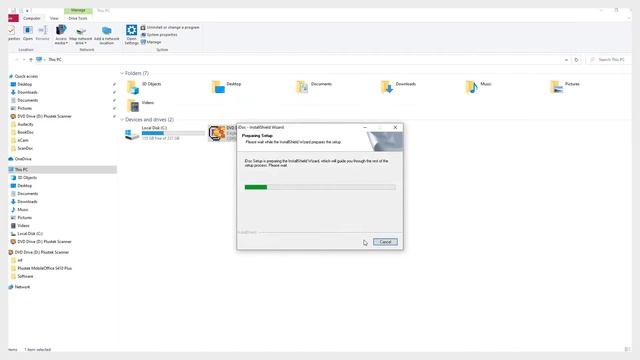Click Cancel in the InstallShield Wizard
640x360 pixels.
(x=385, y=242)
